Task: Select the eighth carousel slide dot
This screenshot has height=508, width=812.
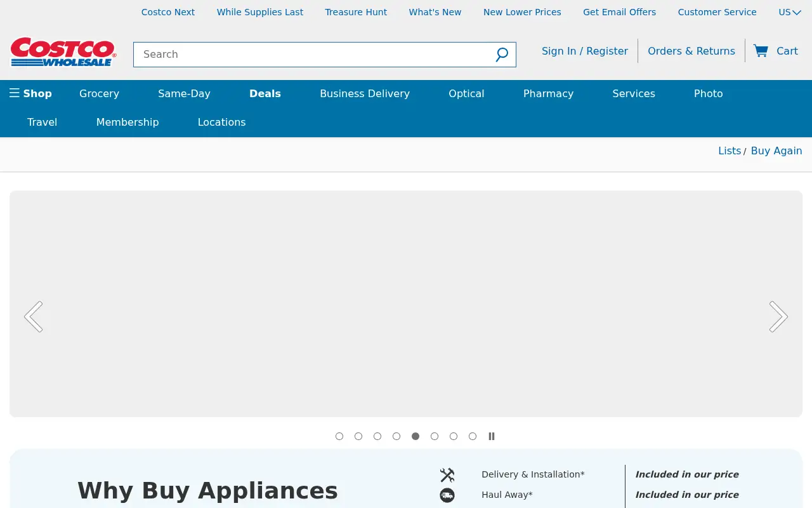Action: click(473, 436)
